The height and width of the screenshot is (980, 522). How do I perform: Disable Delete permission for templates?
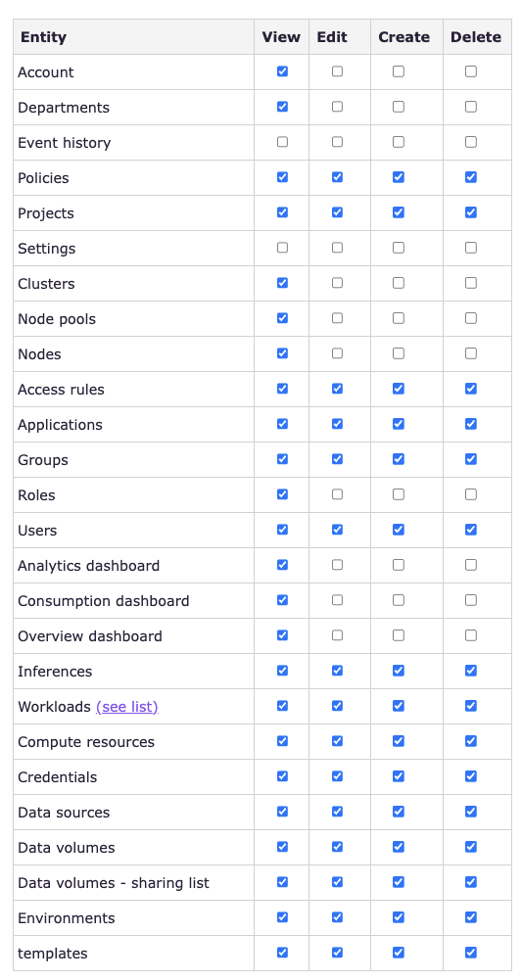(x=471, y=953)
